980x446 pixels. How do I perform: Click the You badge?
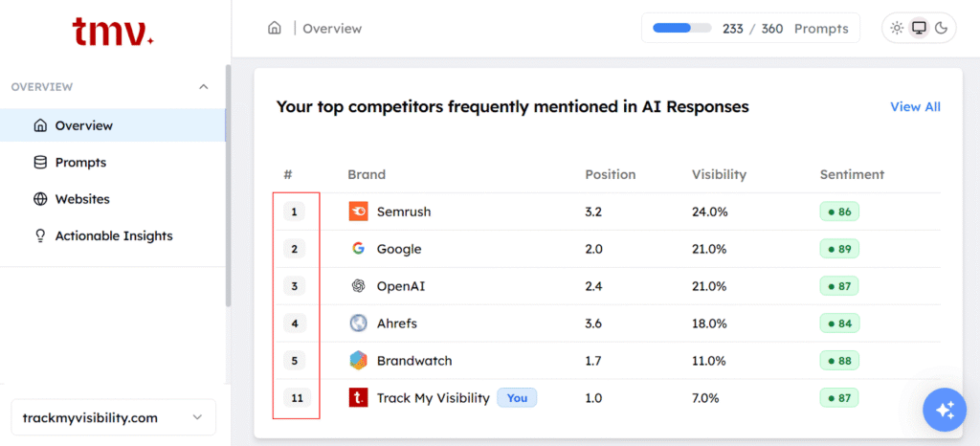[517, 398]
